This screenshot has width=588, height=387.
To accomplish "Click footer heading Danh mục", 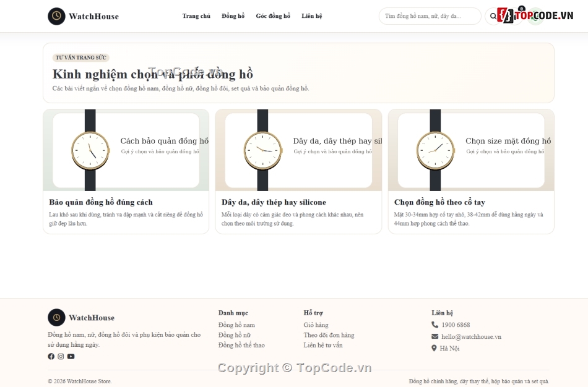I will coord(233,313).
